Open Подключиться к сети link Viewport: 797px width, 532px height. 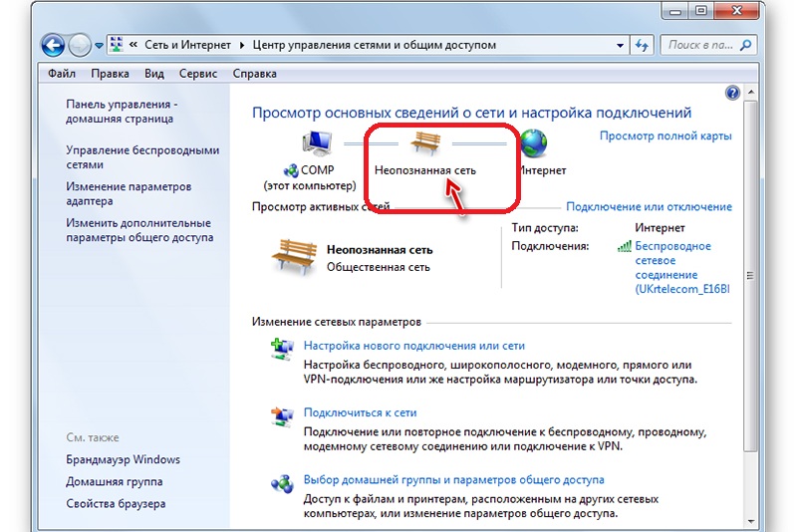point(360,413)
